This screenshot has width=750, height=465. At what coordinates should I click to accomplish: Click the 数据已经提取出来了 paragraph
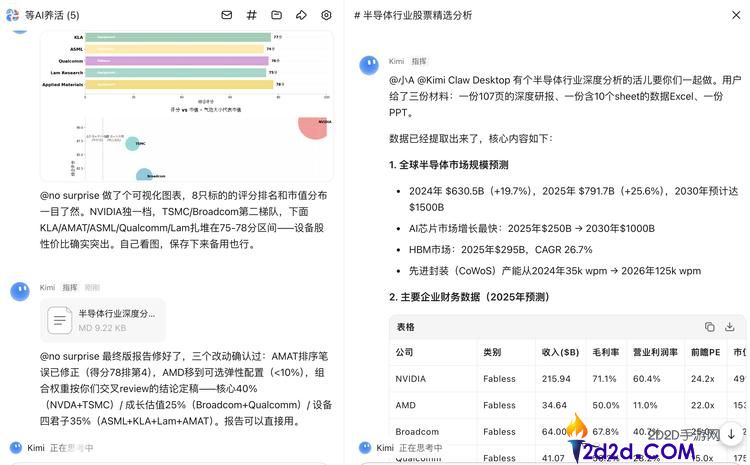click(x=471, y=139)
